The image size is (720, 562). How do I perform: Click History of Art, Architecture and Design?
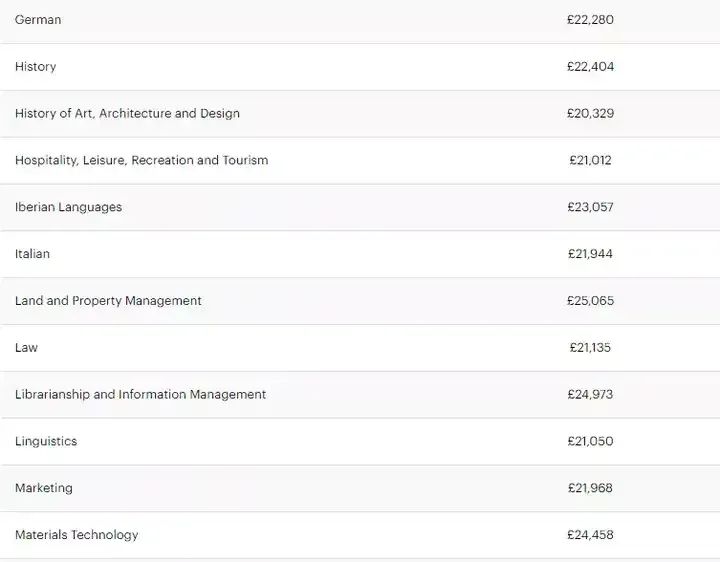(x=127, y=113)
